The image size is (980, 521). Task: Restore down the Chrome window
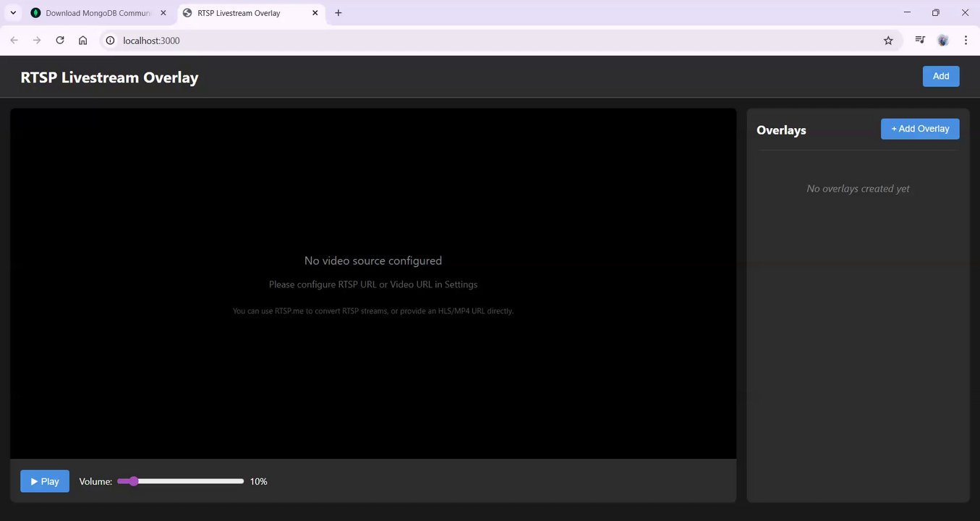936,12
